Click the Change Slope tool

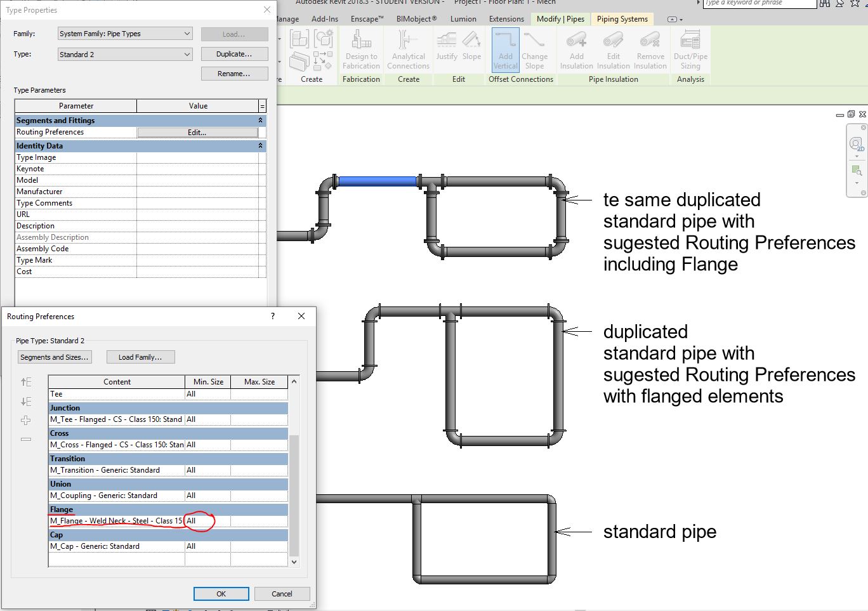[536, 51]
